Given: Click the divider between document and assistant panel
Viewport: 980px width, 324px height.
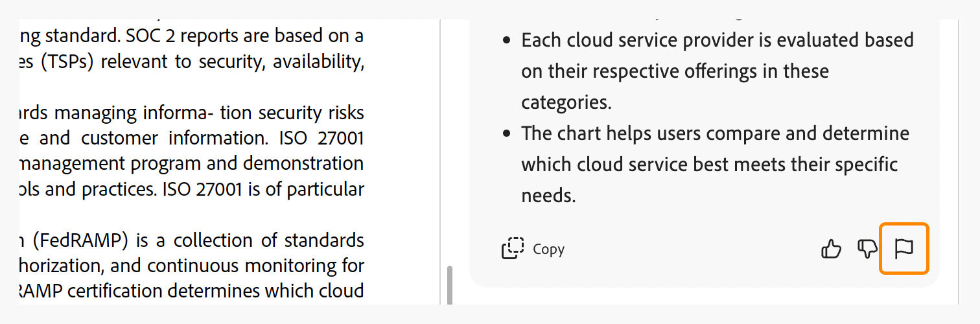Looking at the screenshot, I should coord(440,162).
